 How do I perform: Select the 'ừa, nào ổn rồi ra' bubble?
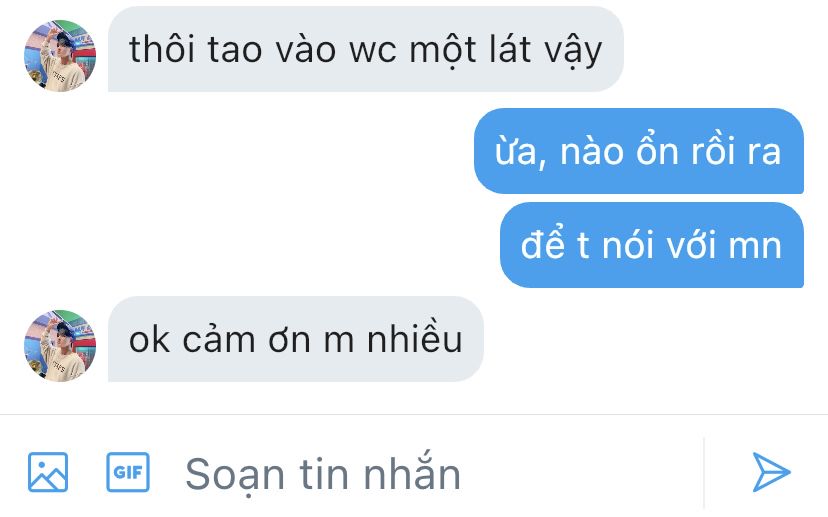pos(638,151)
